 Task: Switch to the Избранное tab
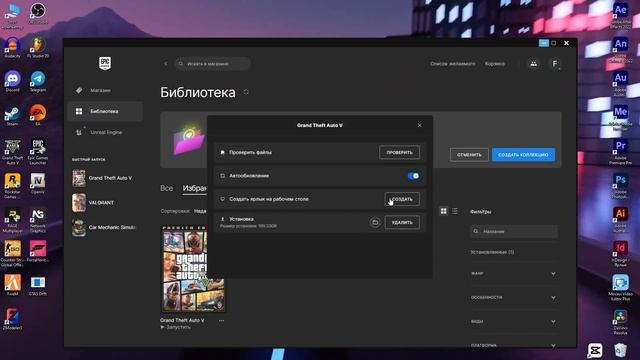195,188
